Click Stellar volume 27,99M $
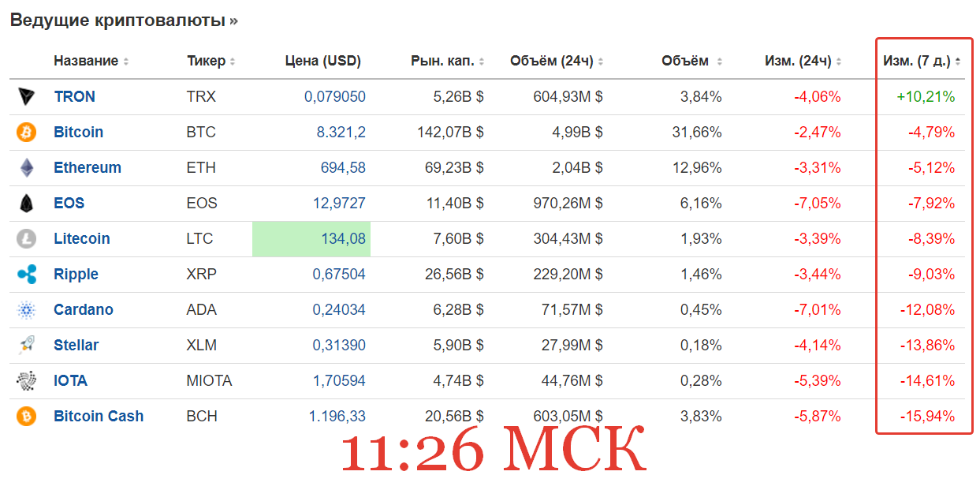Screen dimensions: 980x490 click(572, 346)
